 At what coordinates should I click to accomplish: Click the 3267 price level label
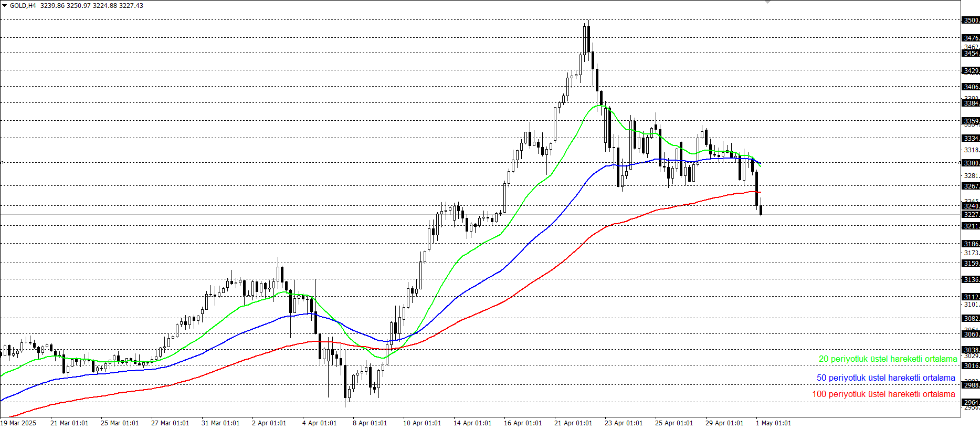tap(971, 186)
